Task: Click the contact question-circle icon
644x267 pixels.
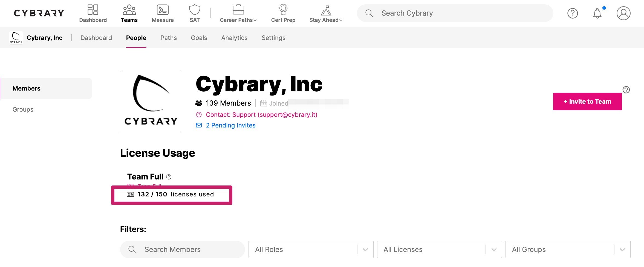Action: click(x=199, y=115)
